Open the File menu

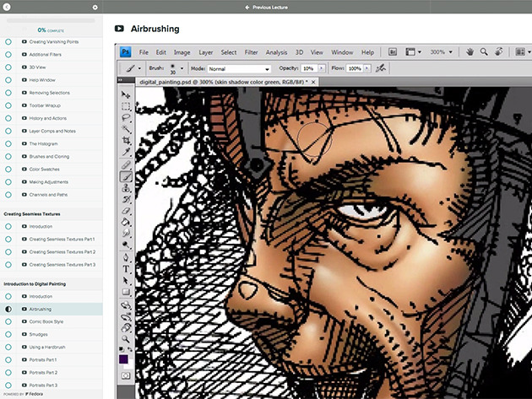[144, 52]
